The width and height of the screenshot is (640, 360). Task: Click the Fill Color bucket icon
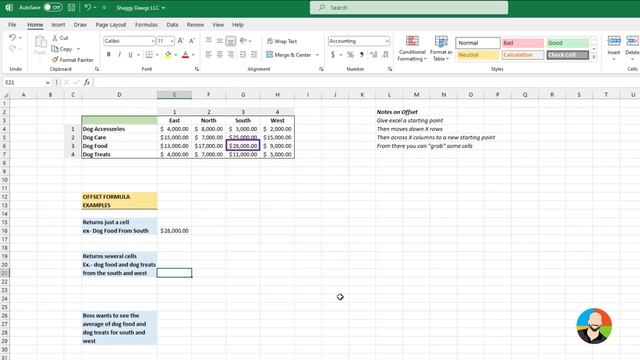[168, 54]
